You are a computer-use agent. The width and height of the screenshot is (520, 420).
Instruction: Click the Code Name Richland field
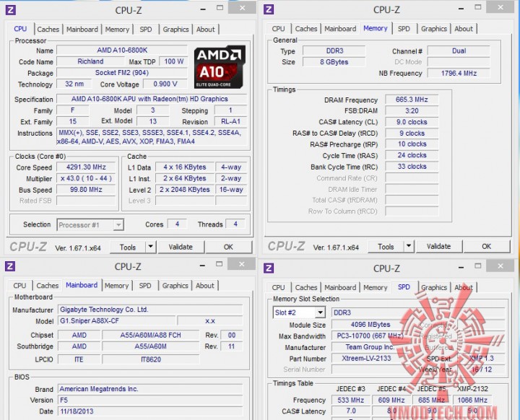(x=90, y=61)
